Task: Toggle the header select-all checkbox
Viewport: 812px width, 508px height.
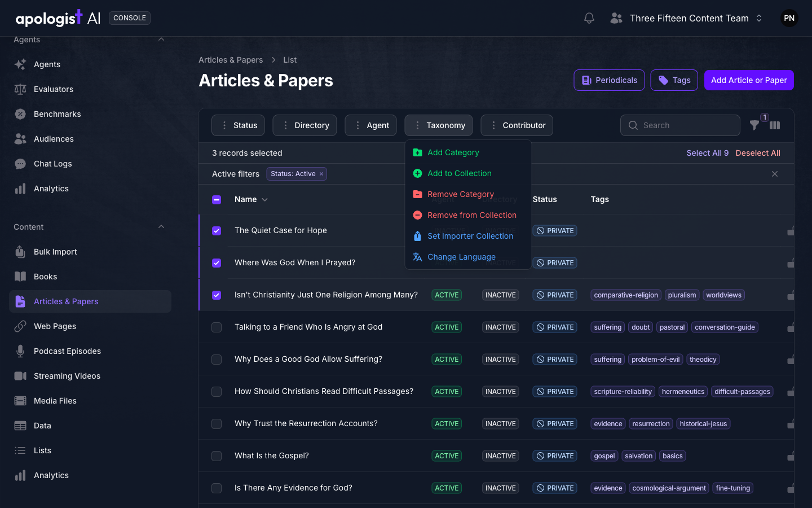Action: point(217,200)
